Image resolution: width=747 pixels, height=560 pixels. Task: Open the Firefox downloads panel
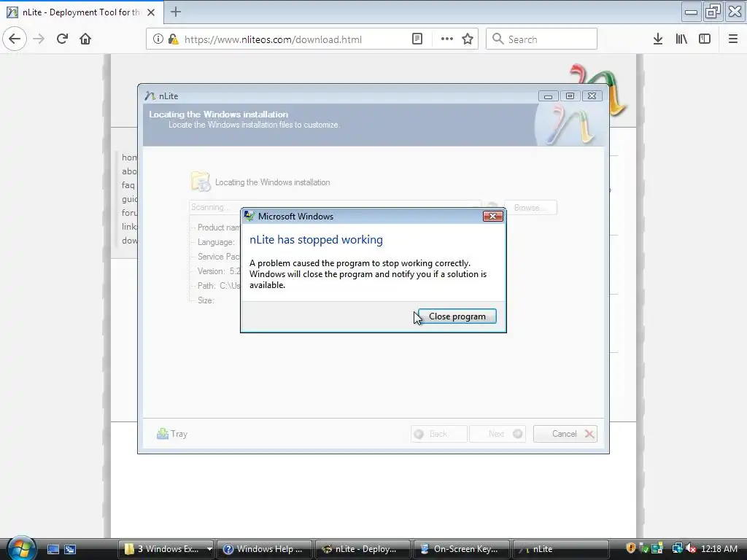658,39
